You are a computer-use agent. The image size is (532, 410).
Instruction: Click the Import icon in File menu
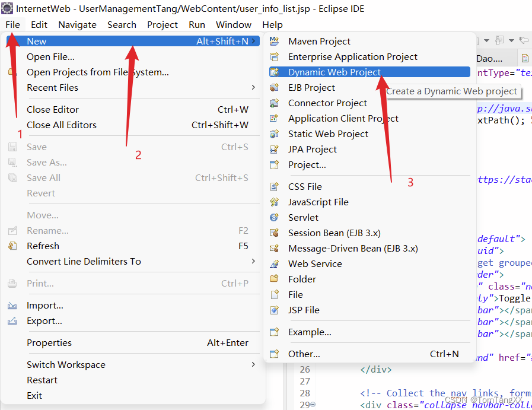(x=12, y=306)
